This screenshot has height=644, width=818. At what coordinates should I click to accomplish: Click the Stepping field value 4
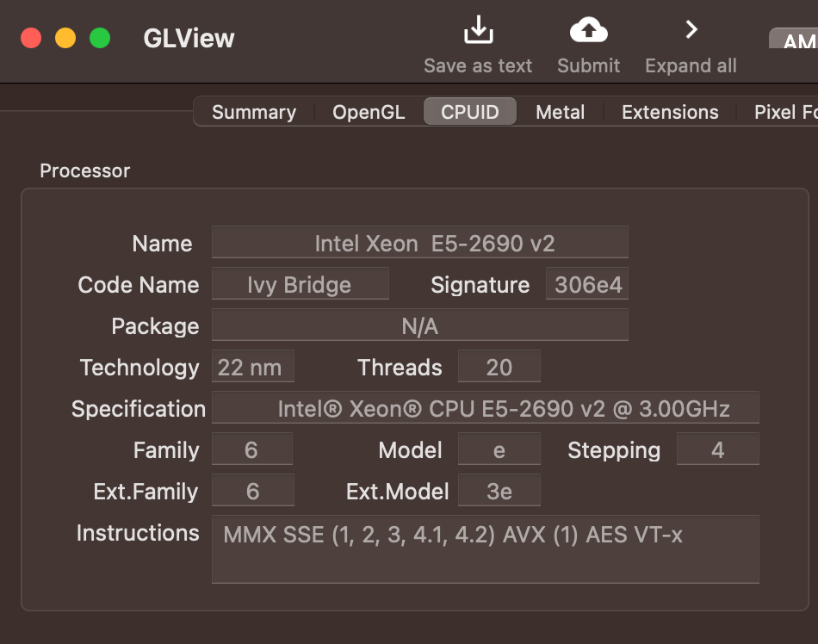(718, 449)
